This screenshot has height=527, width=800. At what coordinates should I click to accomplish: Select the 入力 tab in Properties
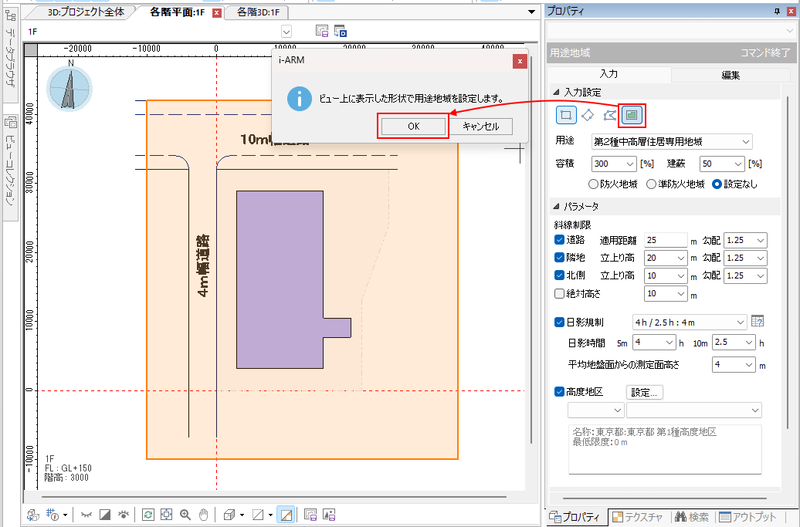609,74
